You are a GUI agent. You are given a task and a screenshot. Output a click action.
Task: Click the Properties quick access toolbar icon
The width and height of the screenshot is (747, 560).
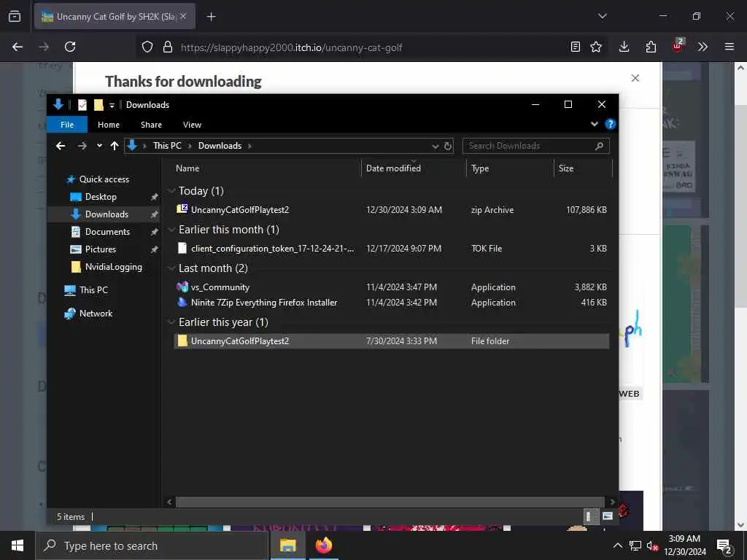pyautogui.click(x=82, y=105)
